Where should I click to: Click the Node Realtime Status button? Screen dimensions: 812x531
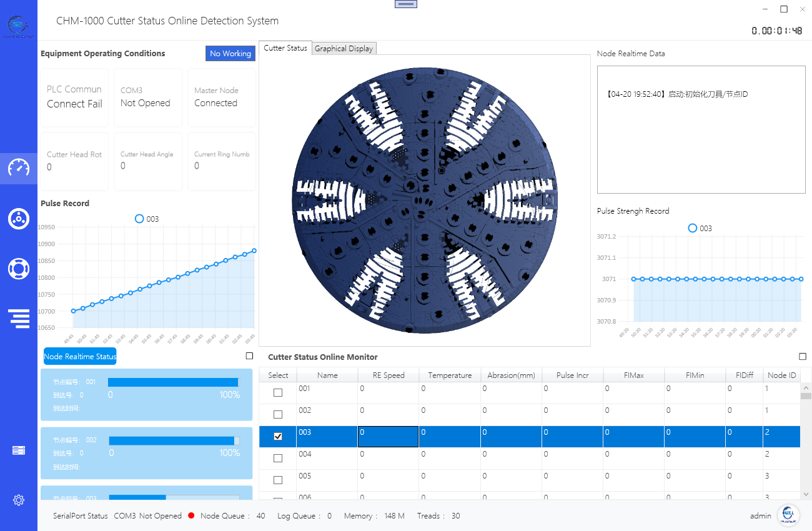tap(80, 356)
